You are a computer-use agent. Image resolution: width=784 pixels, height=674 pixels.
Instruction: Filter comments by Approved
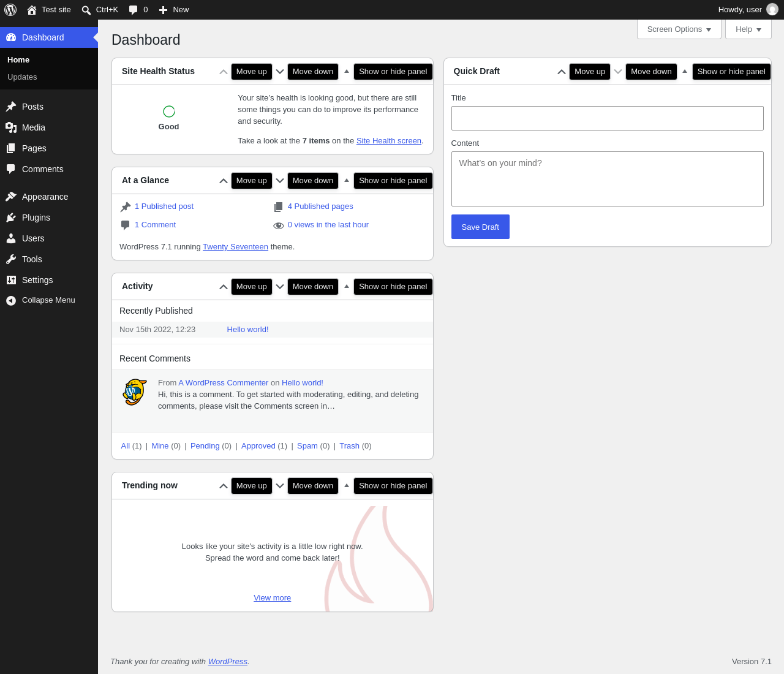(x=258, y=446)
